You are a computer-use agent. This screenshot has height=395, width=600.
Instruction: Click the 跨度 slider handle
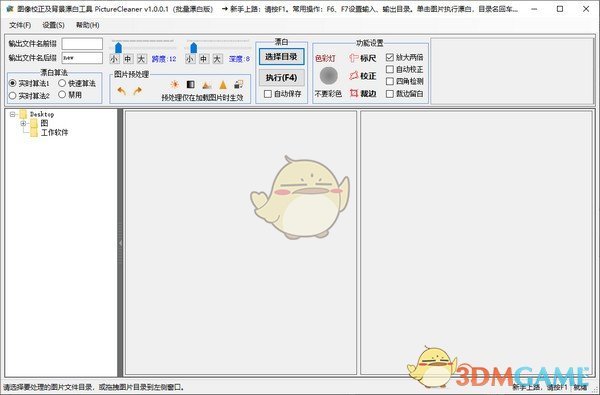[x=118, y=47]
